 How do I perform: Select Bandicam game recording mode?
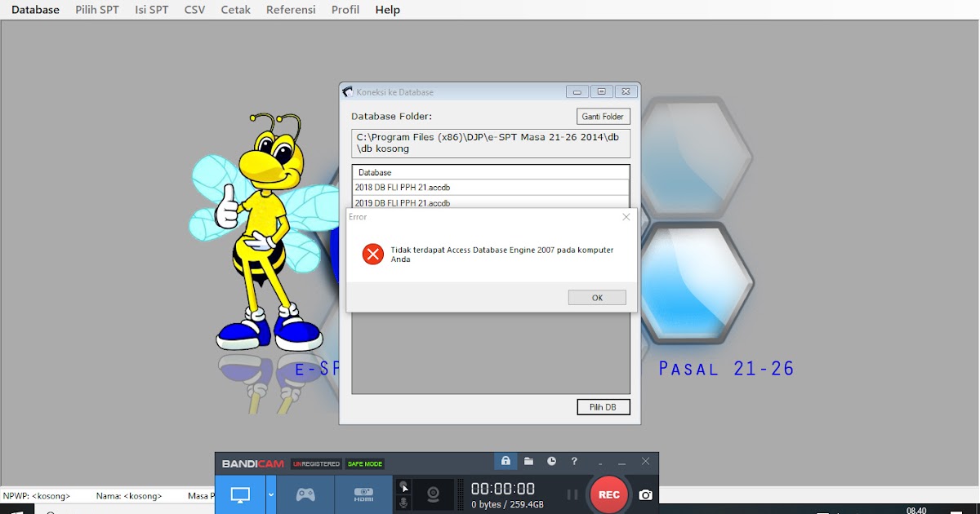pyautogui.click(x=305, y=494)
